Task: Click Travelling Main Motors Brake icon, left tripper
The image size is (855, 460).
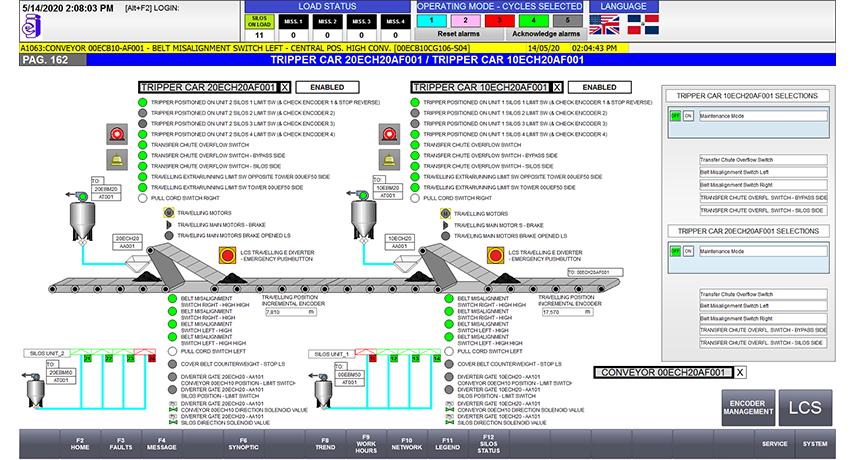Action: click(x=169, y=225)
